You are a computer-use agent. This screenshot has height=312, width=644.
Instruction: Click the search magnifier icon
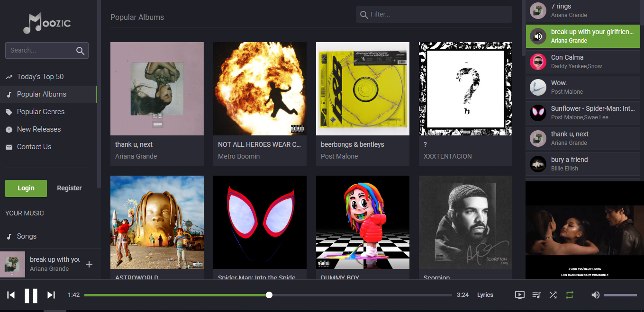[80, 50]
